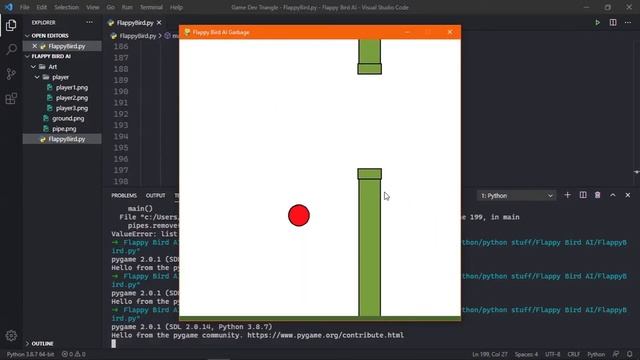Select terminal instance dropdown 1: Python
Image resolution: width=640 pixels, height=360 pixels.
516,196
